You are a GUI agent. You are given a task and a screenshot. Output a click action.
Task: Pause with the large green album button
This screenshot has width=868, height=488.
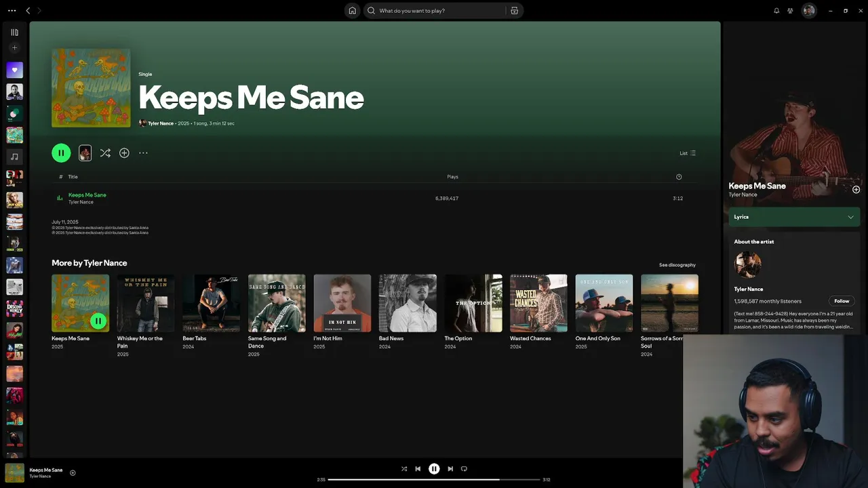coord(61,153)
